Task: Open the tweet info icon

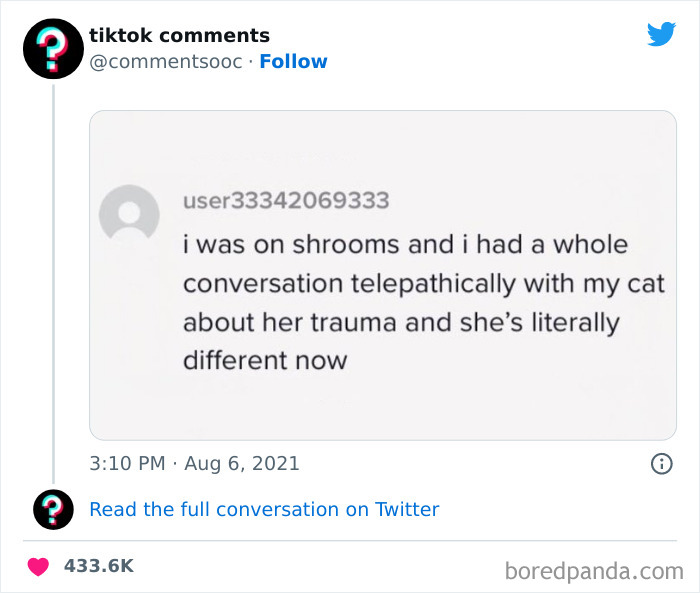Action: (661, 463)
